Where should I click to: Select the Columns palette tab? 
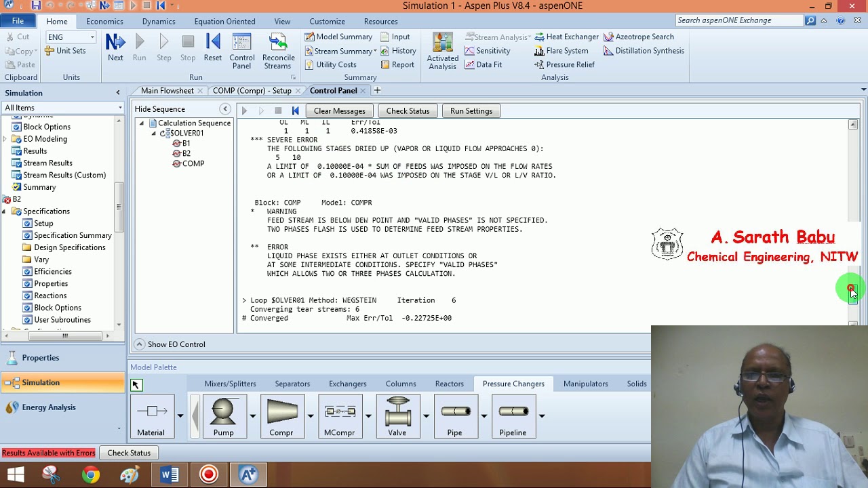[x=401, y=384]
